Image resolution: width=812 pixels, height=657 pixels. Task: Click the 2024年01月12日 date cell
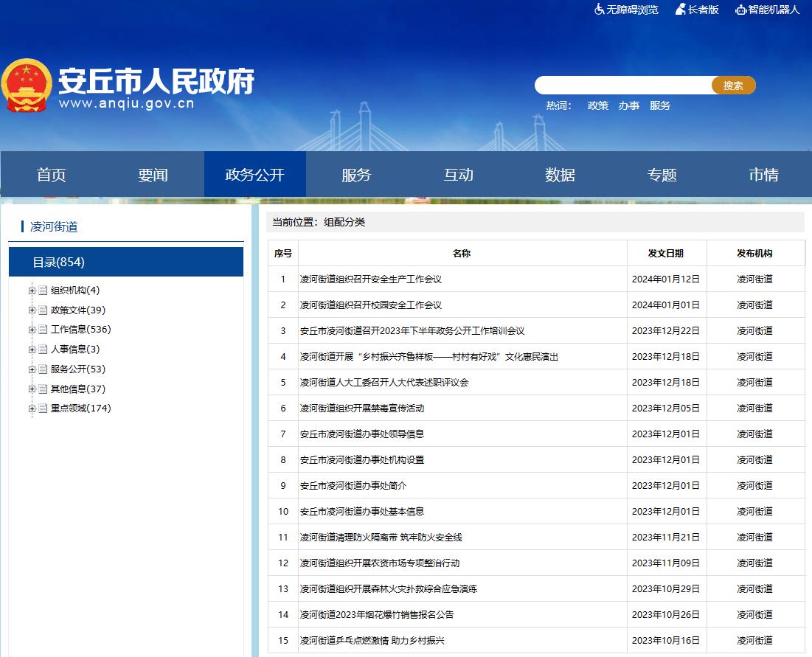coord(666,279)
